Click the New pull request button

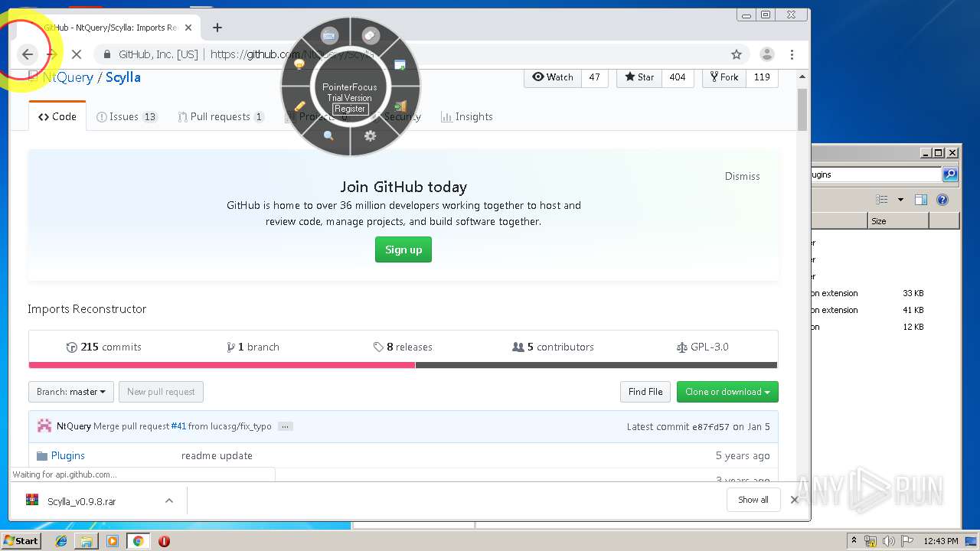[161, 392]
